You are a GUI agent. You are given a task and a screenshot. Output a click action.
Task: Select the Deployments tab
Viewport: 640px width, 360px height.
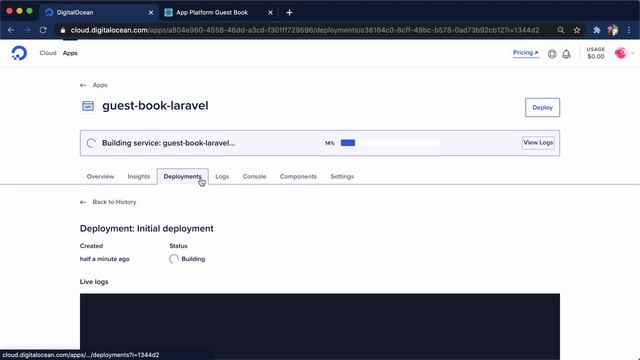182,177
